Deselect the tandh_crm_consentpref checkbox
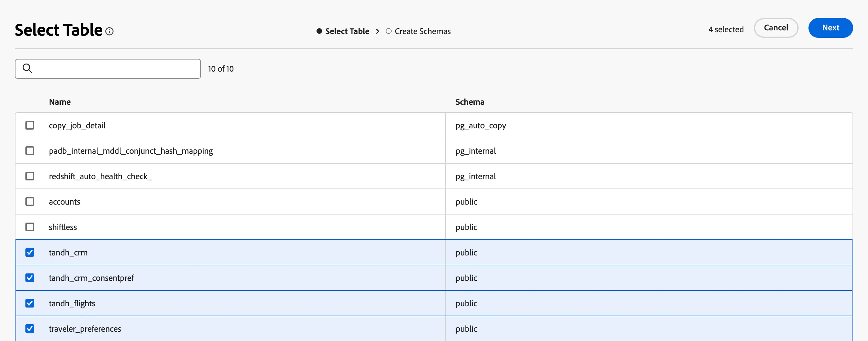The width and height of the screenshot is (868, 341). (x=30, y=278)
